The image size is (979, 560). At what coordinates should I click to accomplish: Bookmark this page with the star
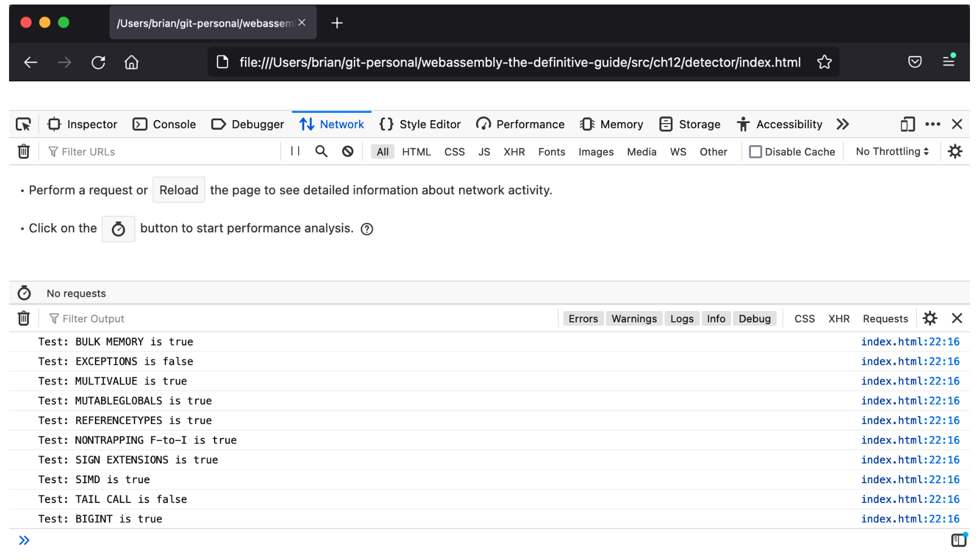tap(824, 62)
